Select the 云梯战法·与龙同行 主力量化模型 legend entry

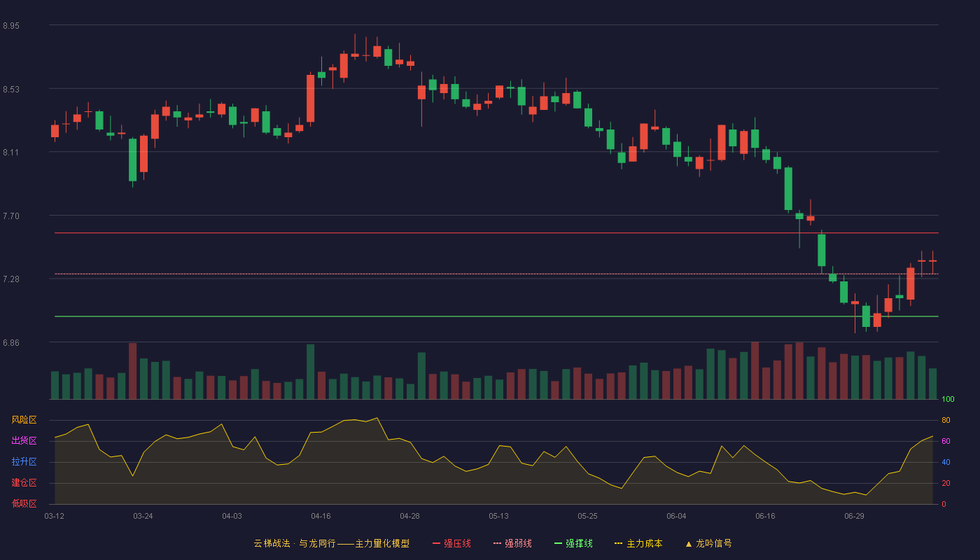click(331, 543)
